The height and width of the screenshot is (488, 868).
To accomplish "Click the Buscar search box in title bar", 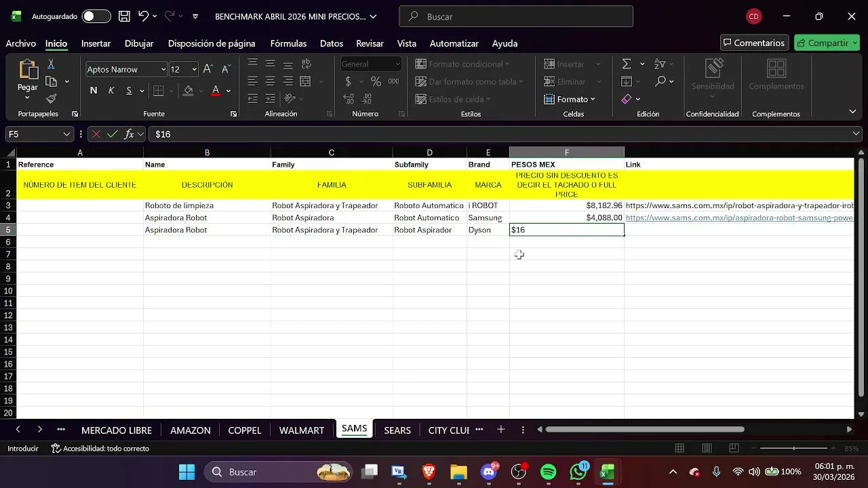I will tap(516, 16).
